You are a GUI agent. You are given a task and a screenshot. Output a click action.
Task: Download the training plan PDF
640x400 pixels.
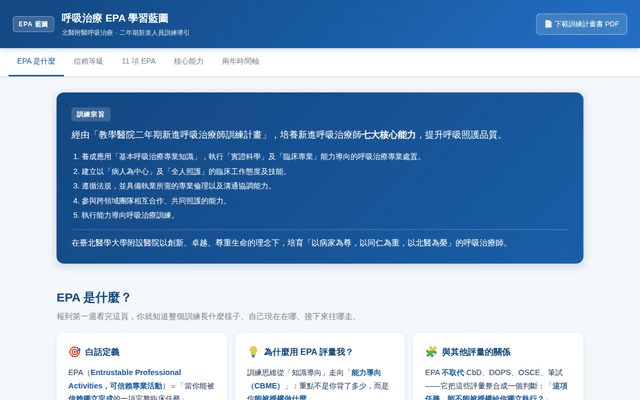click(x=581, y=24)
